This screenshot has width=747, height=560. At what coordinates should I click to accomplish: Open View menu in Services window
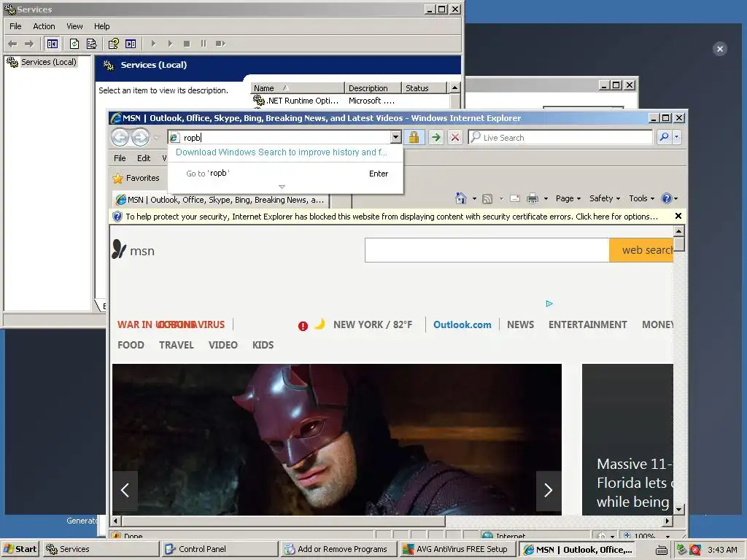(x=74, y=26)
